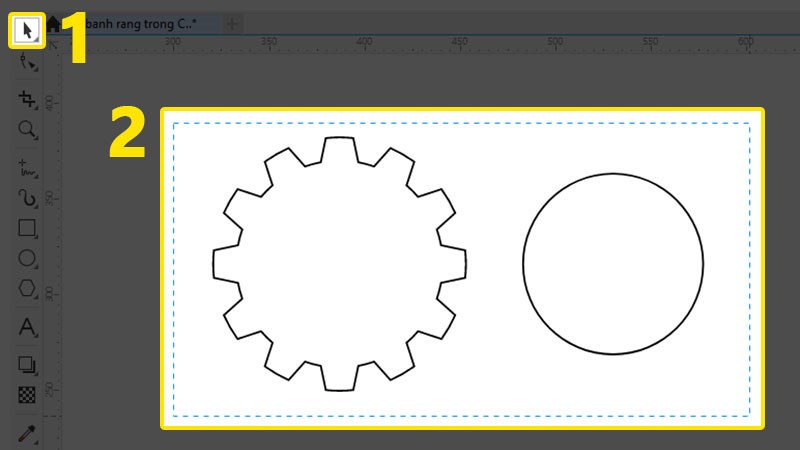The width and height of the screenshot is (800, 450).
Task: Select the Pick tool
Action: click(x=27, y=30)
